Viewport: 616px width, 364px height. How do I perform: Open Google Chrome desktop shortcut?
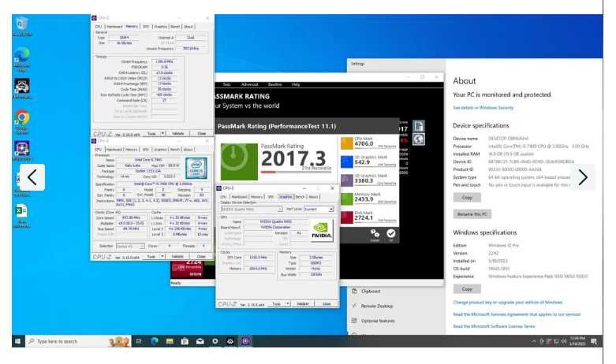point(21,121)
